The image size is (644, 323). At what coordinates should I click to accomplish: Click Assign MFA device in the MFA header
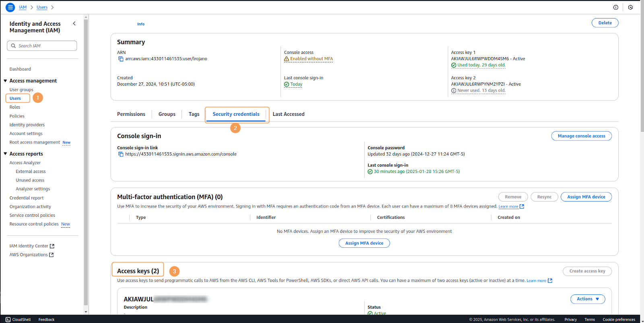tap(586, 197)
